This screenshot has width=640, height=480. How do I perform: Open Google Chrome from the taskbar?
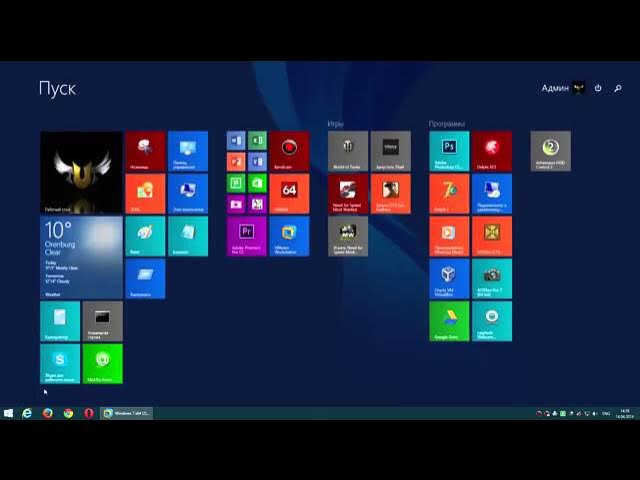(x=68, y=413)
